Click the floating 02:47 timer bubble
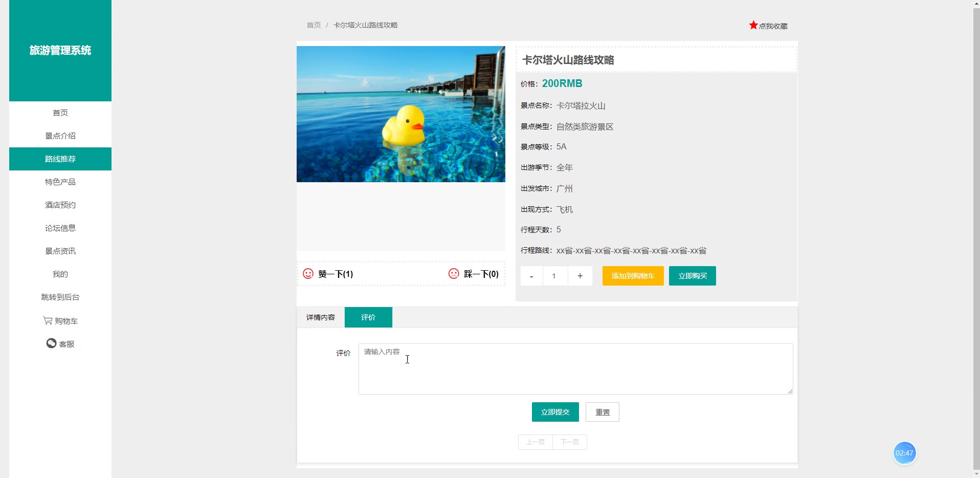This screenshot has height=478, width=980. click(904, 452)
